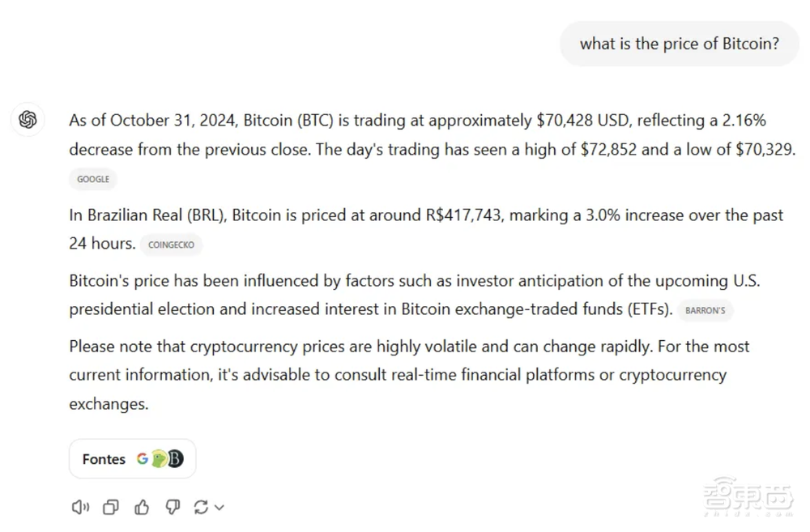The height and width of the screenshot is (532, 810).
Task: Open the COINGECKO source citation chip
Action: click(x=171, y=245)
